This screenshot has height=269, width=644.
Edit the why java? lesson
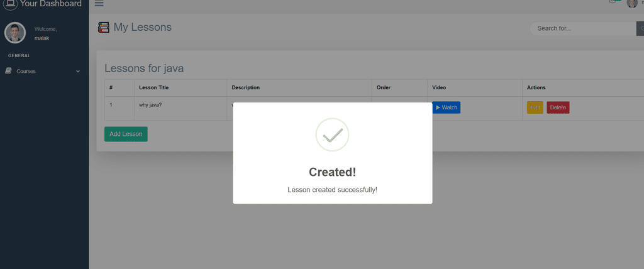pyautogui.click(x=535, y=107)
